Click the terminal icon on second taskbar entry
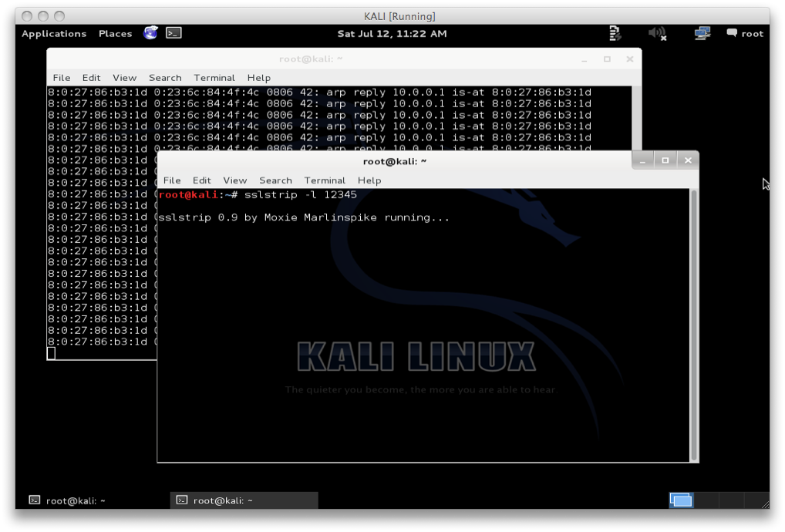Image resolution: width=785 pixels, height=532 pixels. (x=182, y=500)
